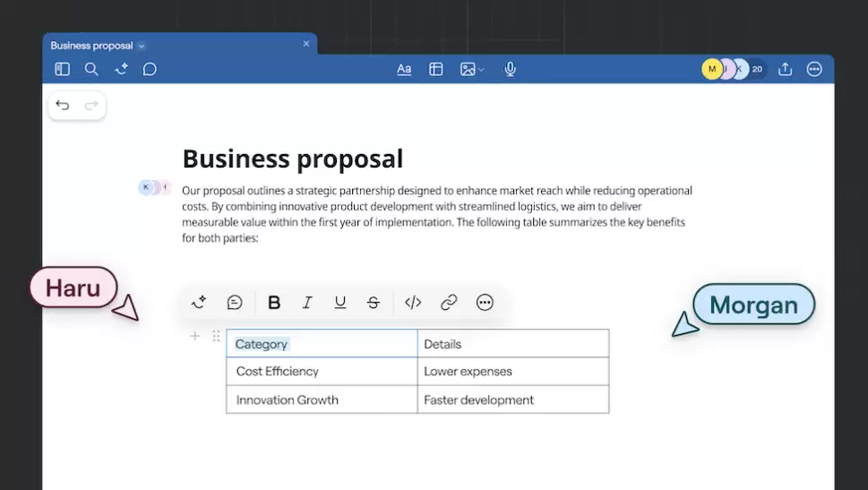
Task: Toggle italic formatting in floating toolbar
Action: (307, 303)
